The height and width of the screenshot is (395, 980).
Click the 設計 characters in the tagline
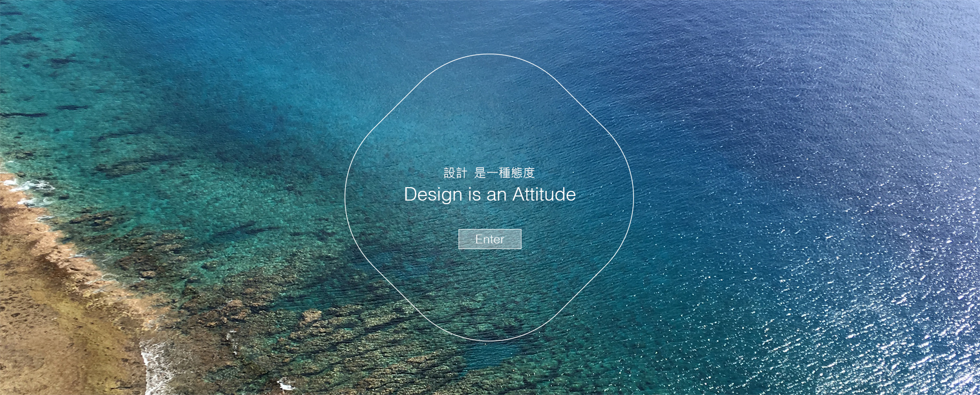(x=455, y=173)
